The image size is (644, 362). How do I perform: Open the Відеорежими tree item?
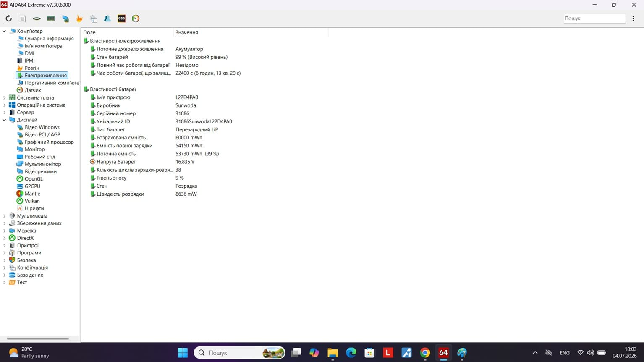(x=40, y=171)
